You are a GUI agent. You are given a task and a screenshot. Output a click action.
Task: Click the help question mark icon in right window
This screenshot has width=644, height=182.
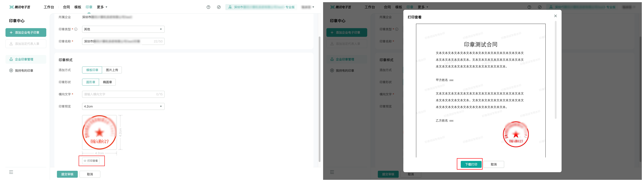[529, 7]
